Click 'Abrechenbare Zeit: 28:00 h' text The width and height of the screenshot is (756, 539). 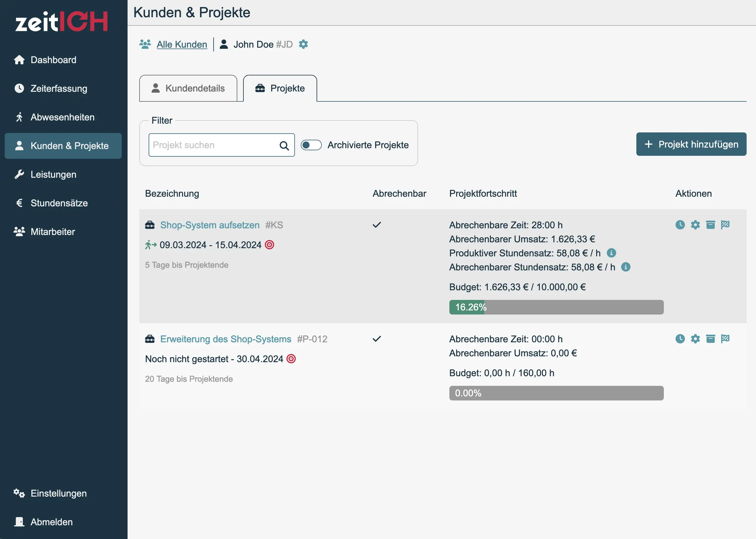coord(506,225)
